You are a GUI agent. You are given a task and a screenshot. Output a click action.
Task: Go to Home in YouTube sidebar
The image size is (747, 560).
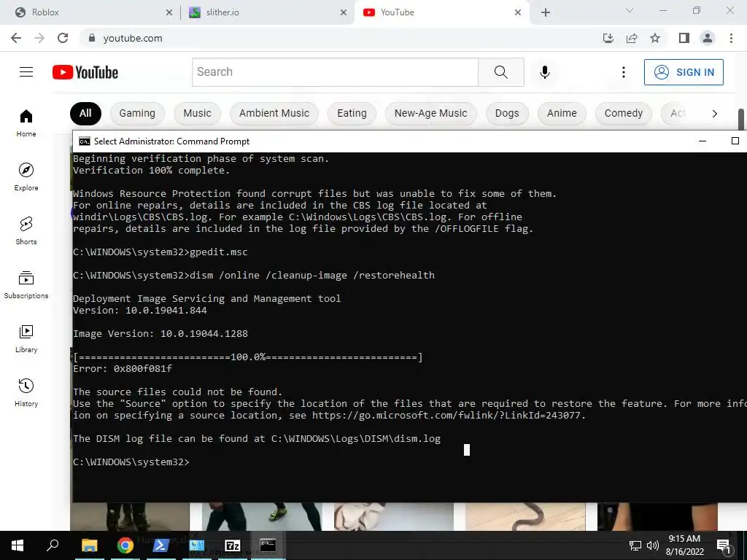coord(26,122)
